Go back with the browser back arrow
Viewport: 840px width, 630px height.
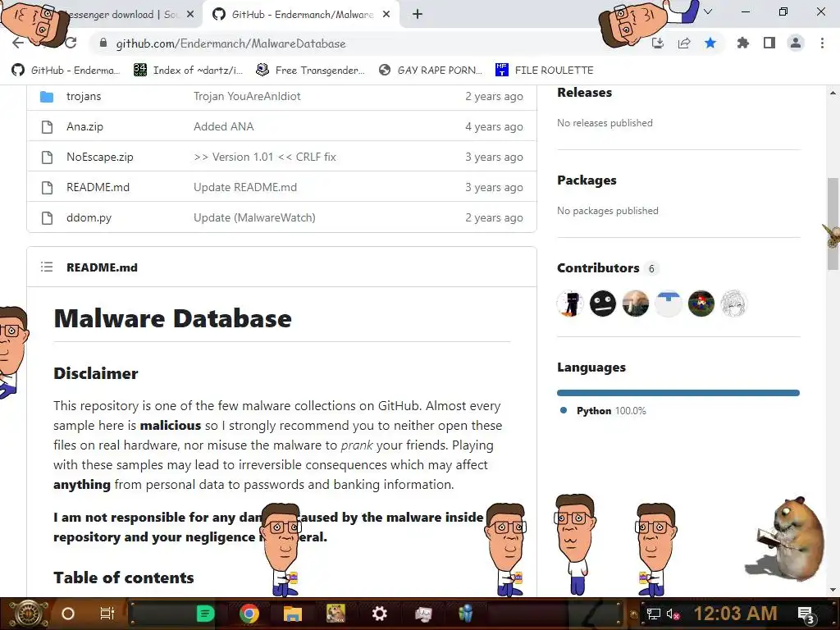18,43
